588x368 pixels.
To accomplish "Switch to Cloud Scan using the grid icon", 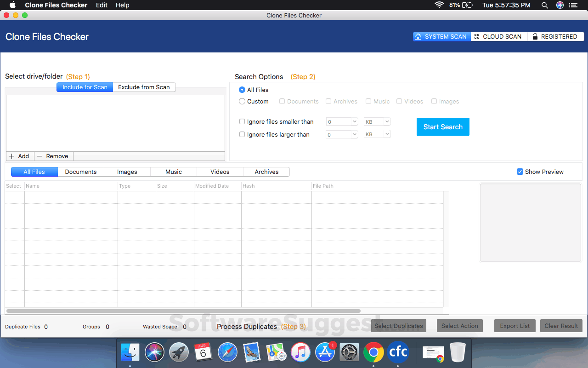I will tap(476, 36).
